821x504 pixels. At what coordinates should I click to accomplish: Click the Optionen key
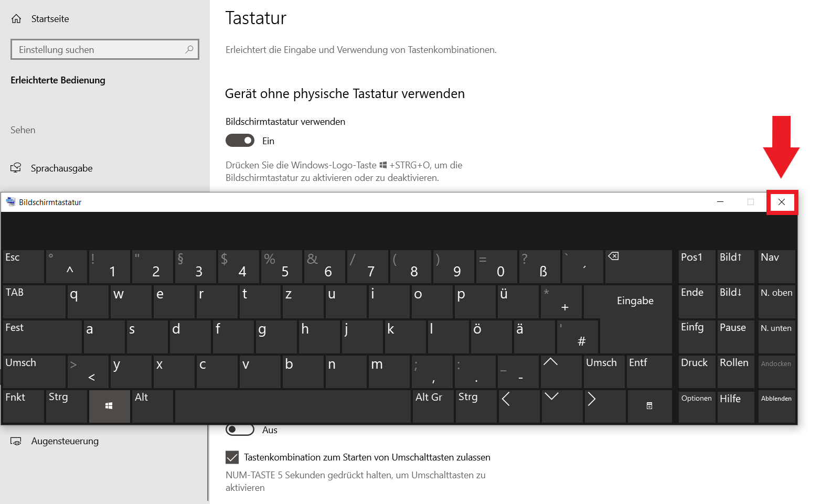[697, 406]
